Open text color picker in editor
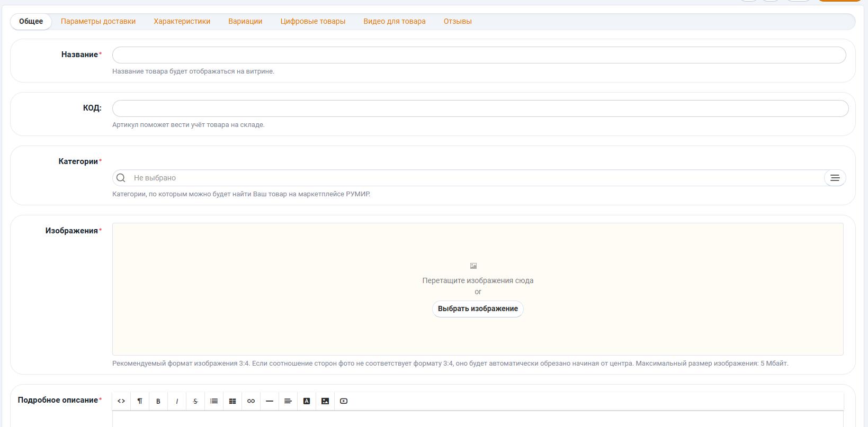 [x=307, y=401]
